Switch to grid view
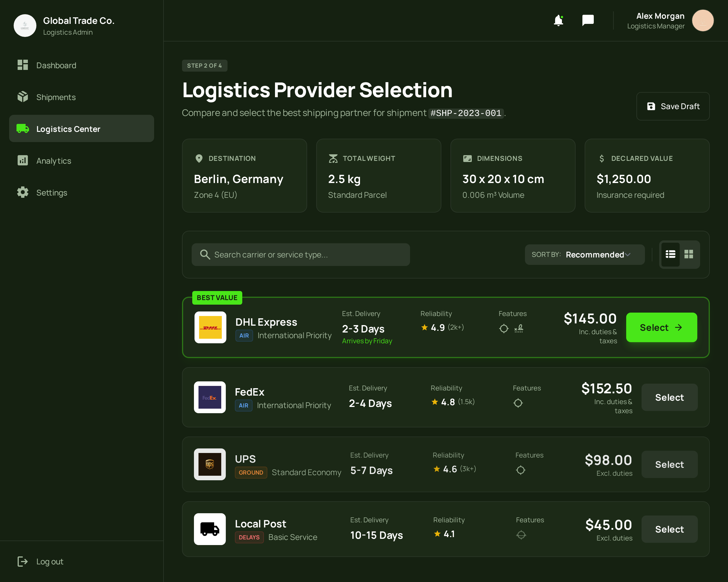The width and height of the screenshot is (728, 582). [688, 254]
